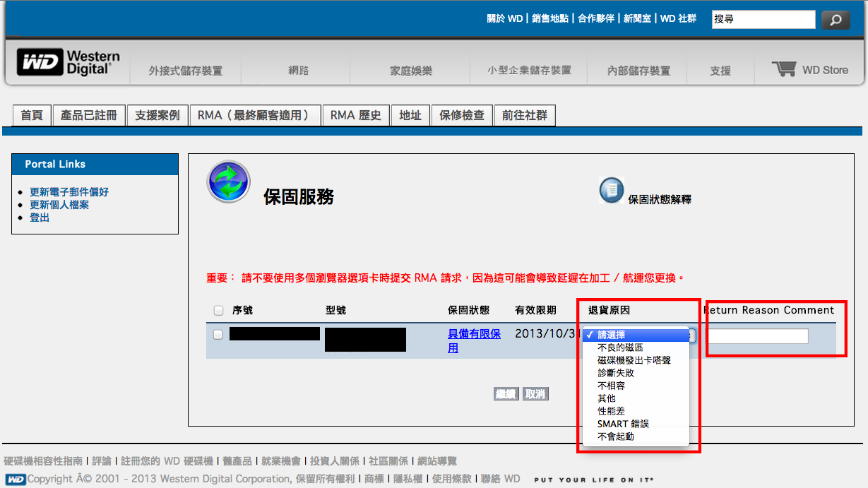This screenshot has height=488, width=868.
Task: Click 舊產品 footer link
Action: click(x=237, y=460)
